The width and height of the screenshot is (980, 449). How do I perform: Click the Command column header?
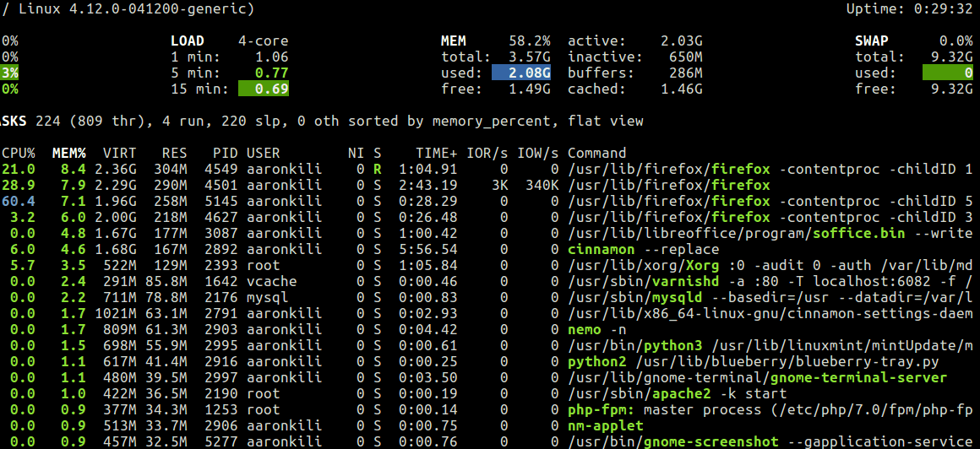[x=596, y=153]
